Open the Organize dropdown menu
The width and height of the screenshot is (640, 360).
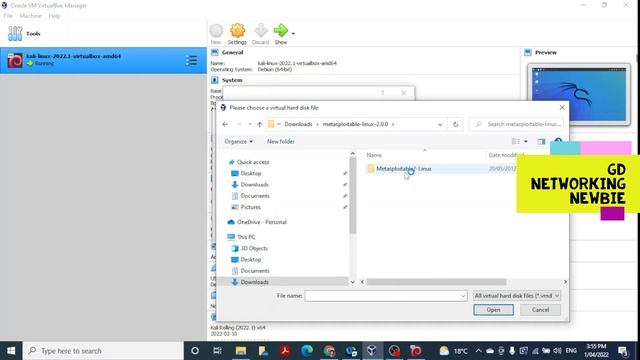tap(238, 142)
